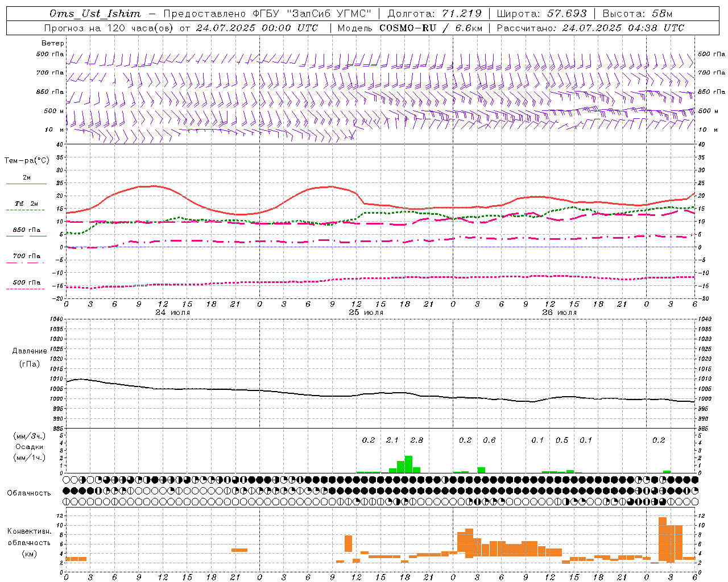This screenshot has width=728, height=582.
Task: Click the 6.6км grid resolution text
Action: coord(469,28)
